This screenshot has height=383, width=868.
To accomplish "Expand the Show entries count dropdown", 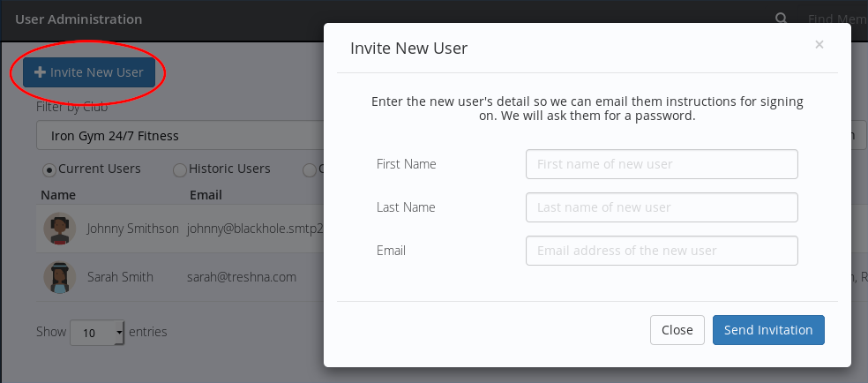I will pos(98,333).
